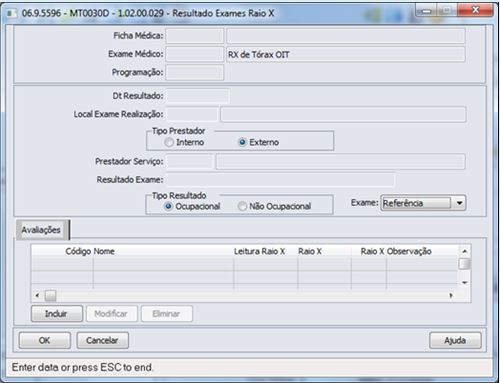Confirm with the OK button
Viewport: 500px width, 383px height.
pos(45,340)
